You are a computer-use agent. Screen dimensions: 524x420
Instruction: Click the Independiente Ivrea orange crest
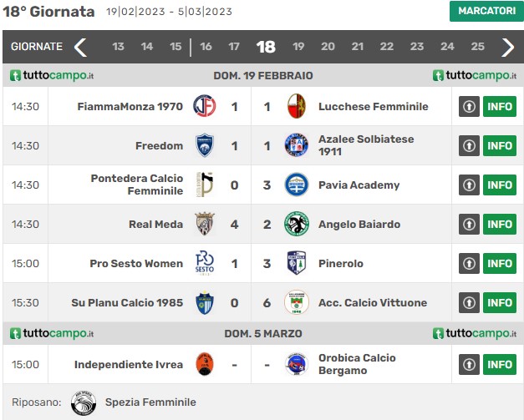[x=205, y=364]
